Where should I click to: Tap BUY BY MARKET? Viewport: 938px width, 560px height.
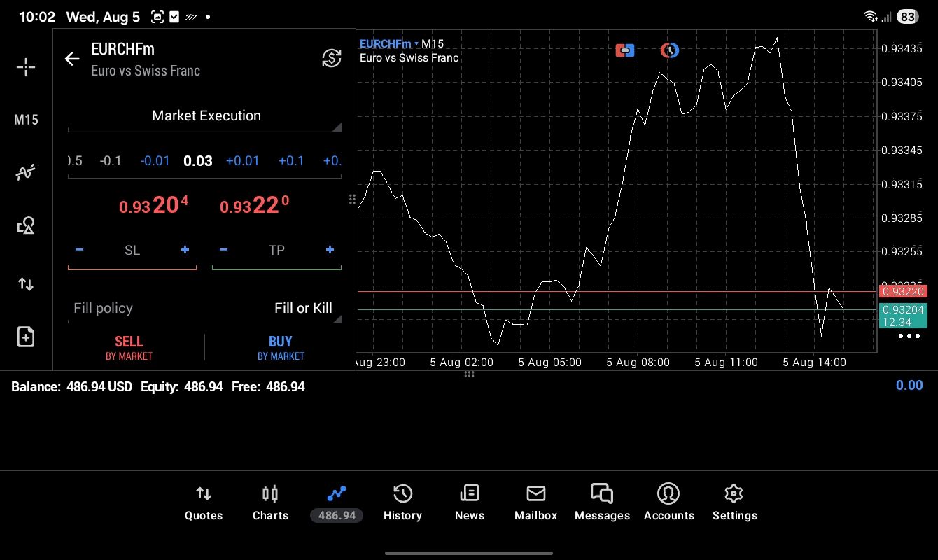pos(281,348)
